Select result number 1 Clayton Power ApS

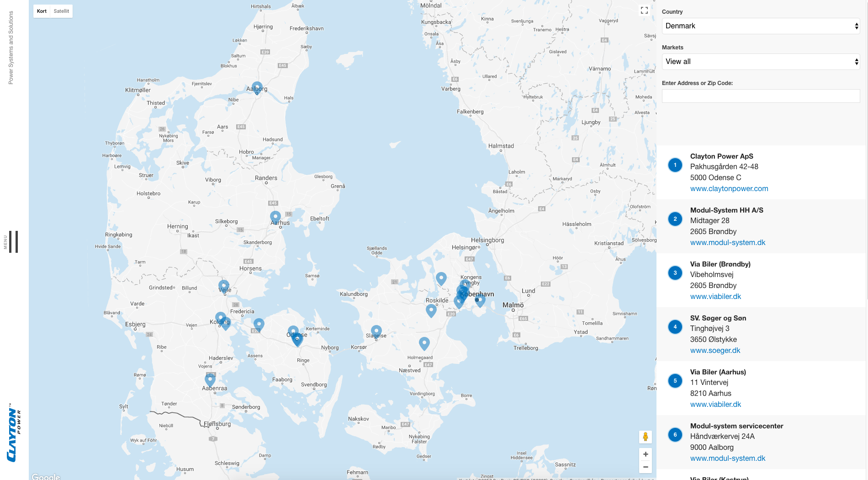tap(675, 165)
